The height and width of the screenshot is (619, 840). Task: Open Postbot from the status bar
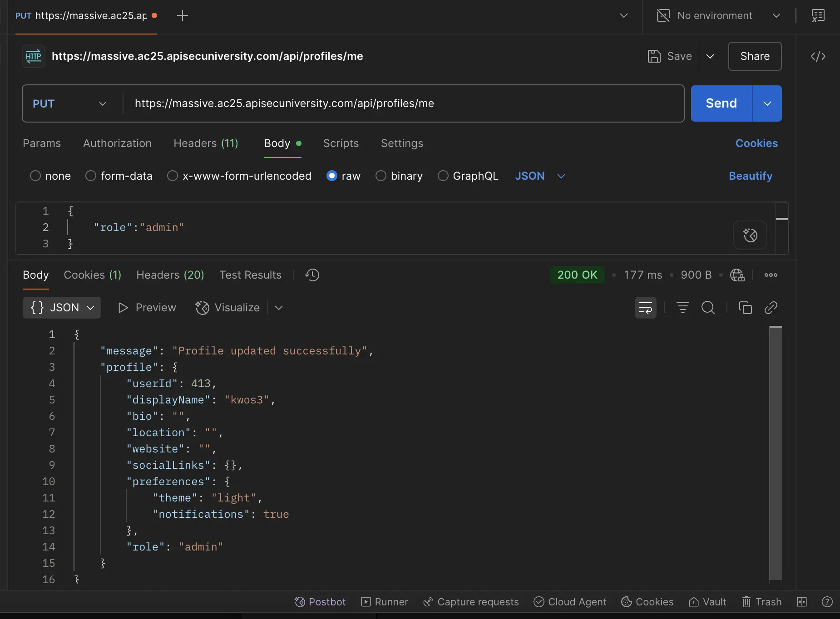click(320, 602)
